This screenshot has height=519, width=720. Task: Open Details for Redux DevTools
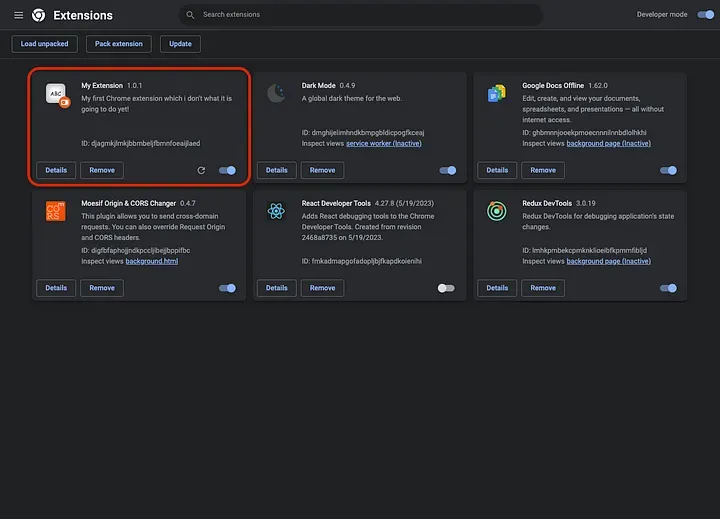point(497,288)
